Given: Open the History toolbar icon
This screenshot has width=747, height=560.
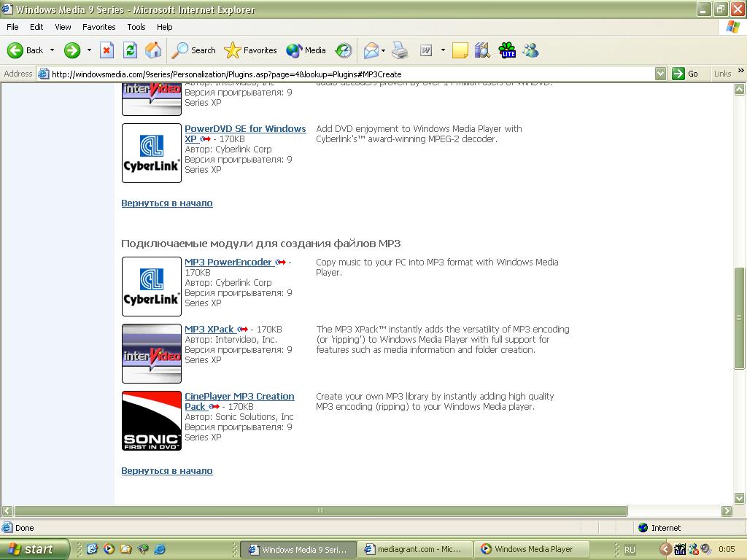Looking at the screenshot, I should pos(344,50).
